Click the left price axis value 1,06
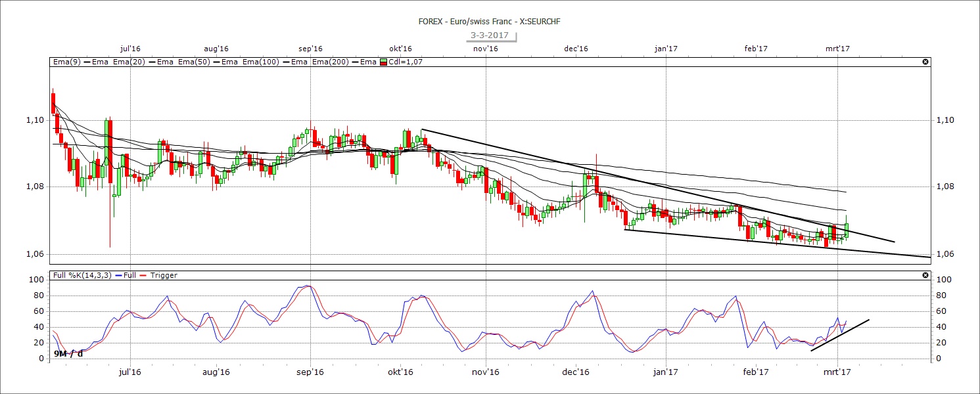The image size is (980, 394). pos(34,254)
